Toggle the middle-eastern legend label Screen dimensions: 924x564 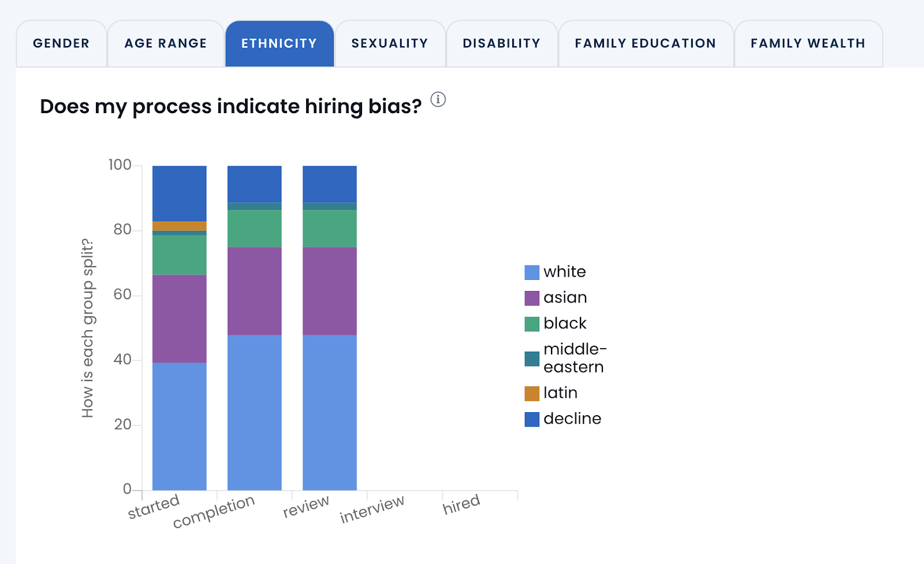click(x=575, y=358)
